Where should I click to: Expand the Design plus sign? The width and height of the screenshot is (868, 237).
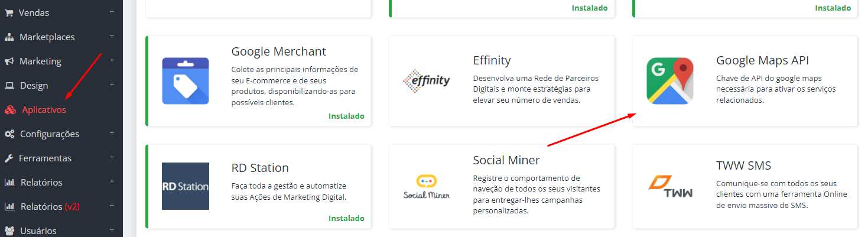(x=112, y=85)
